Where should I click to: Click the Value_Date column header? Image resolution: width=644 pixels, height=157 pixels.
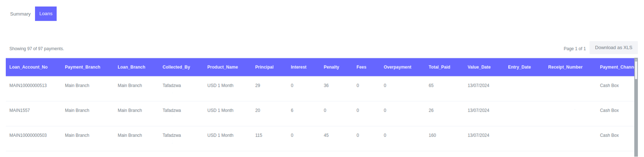tap(479, 67)
